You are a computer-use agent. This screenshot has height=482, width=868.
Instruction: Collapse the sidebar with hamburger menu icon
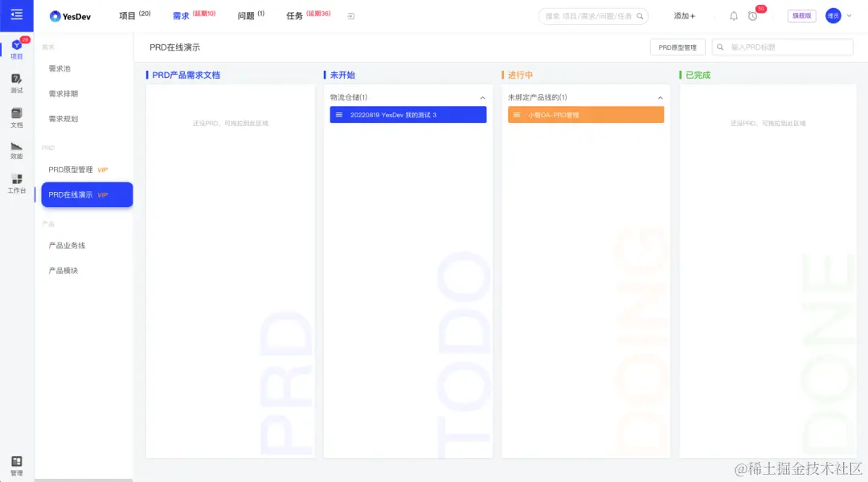[17, 15]
